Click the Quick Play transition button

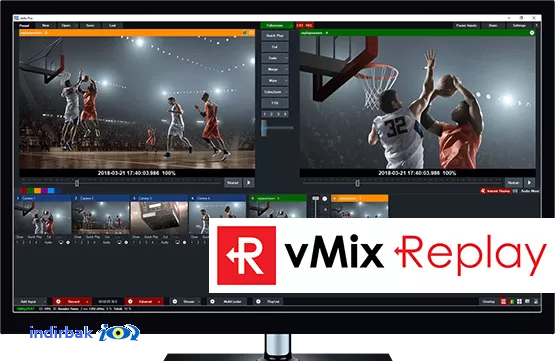click(275, 36)
